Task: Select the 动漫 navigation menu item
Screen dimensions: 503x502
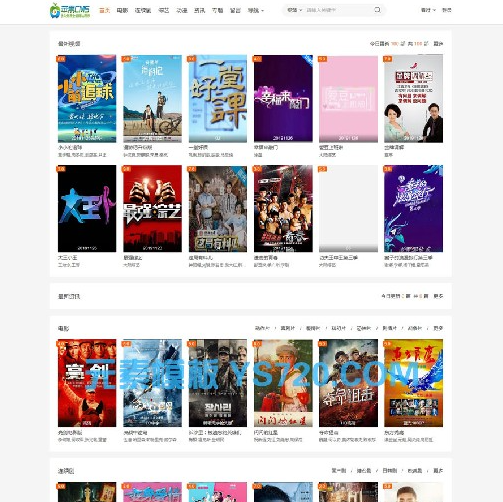Action: tap(182, 11)
